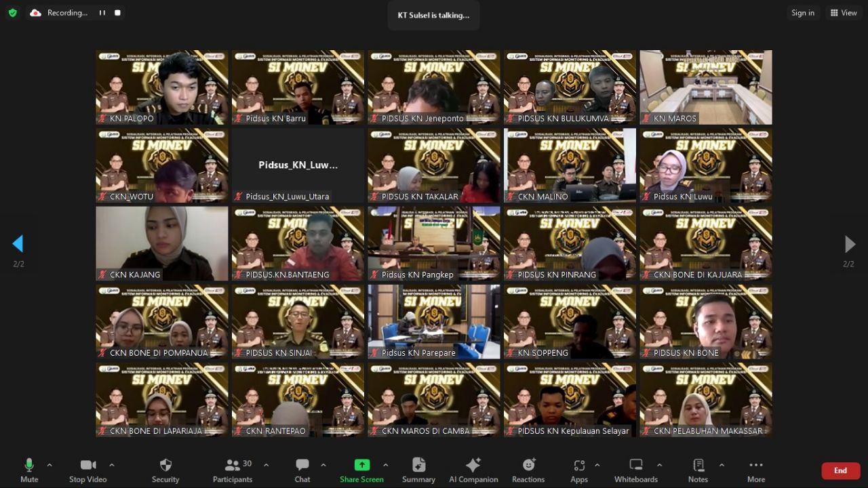This screenshot has width=868, height=488.
Task: Open the View layout menu
Action: (x=844, y=13)
